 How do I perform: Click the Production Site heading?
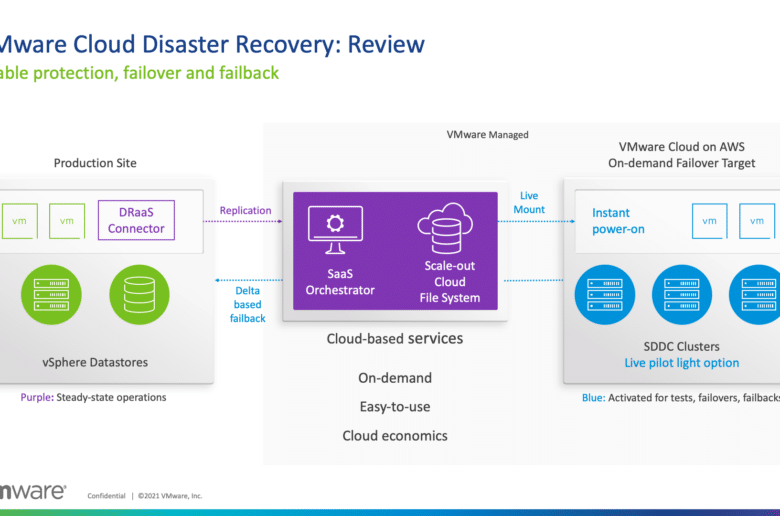95,163
